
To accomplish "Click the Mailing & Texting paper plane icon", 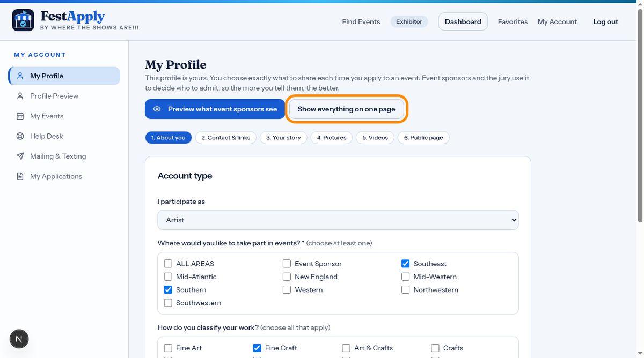I will [20, 156].
